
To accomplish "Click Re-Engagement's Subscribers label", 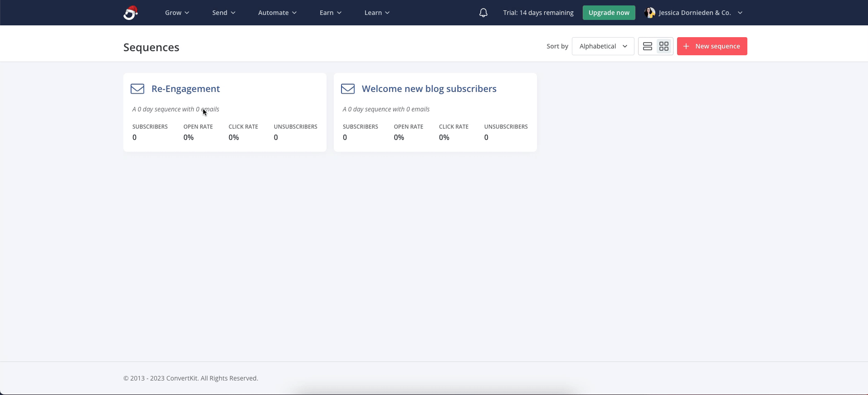I will (x=150, y=126).
